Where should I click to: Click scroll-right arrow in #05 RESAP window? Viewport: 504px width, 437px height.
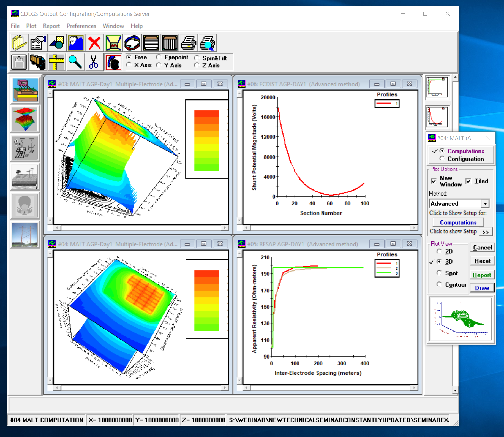tap(414, 388)
